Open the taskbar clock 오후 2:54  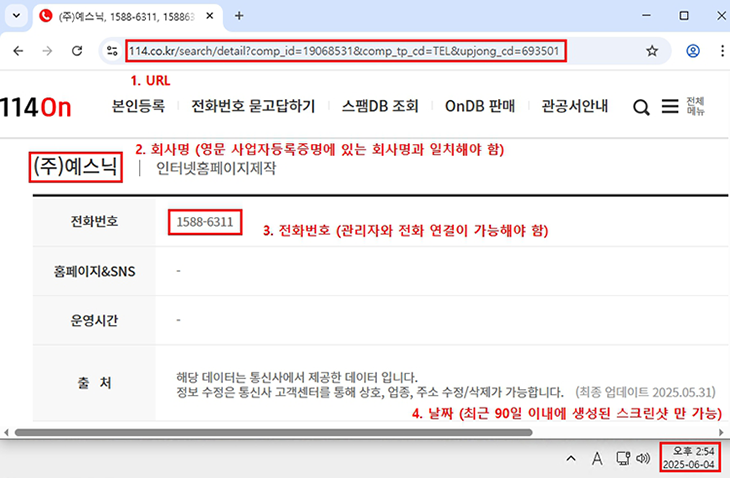689,457
